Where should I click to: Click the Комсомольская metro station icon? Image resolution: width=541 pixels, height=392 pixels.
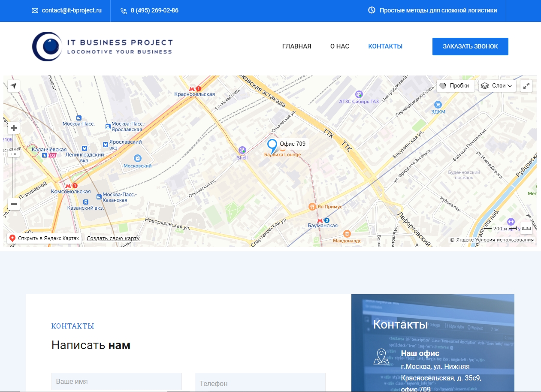tap(71, 186)
